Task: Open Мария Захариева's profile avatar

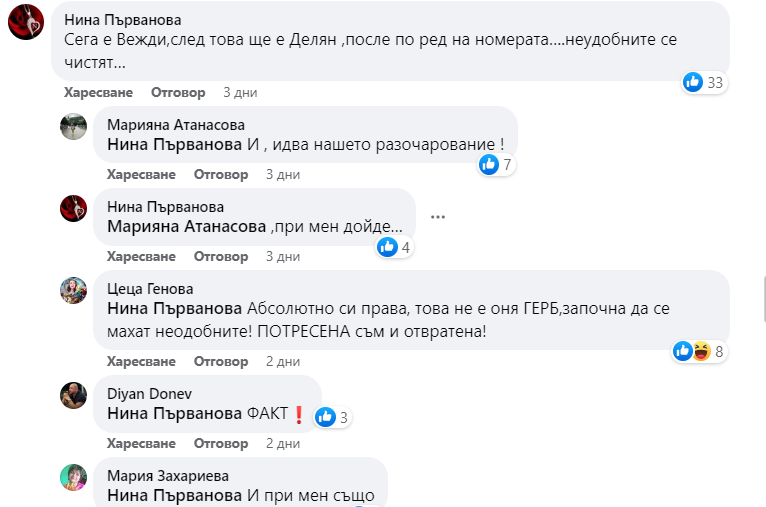Action: [x=74, y=477]
